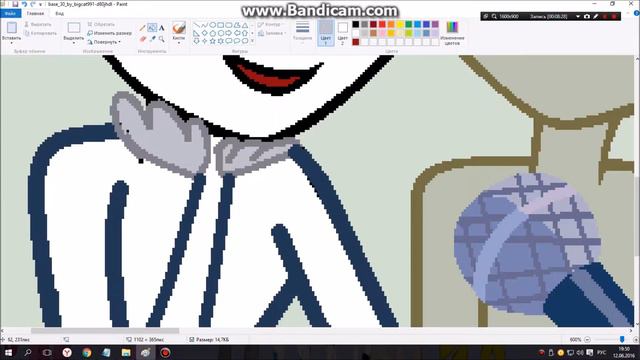Expand the Rotate (Повернуть) dropdown
640x360 pixels.
click(x=119, y=42)
